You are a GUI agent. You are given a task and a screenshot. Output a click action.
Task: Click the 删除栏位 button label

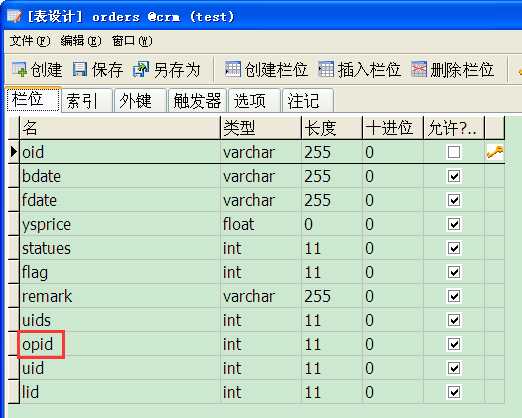pyautogui.click(x=462, y=70)
